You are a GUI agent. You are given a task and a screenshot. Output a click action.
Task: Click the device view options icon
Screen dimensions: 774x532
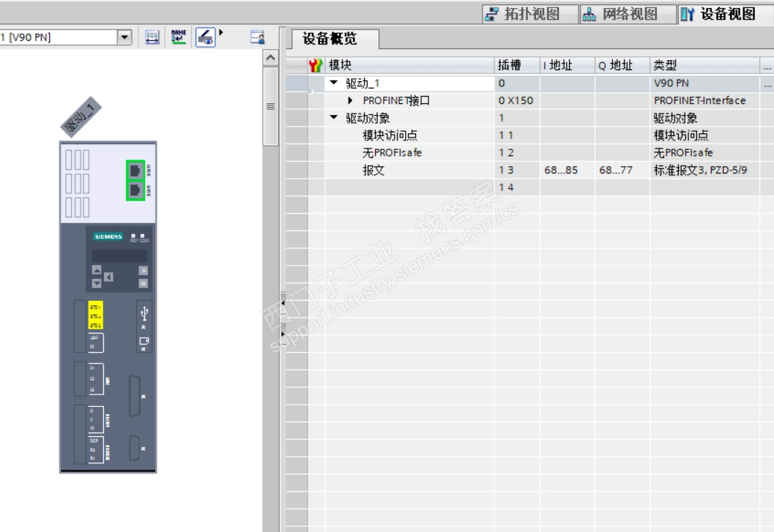(x=257, y=37)
